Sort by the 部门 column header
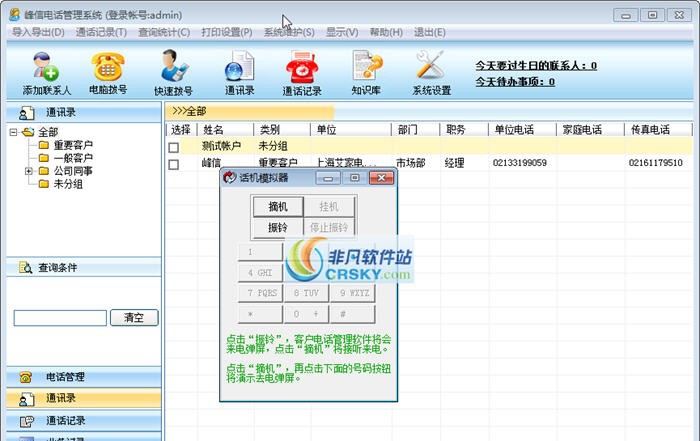 (416, 130)
